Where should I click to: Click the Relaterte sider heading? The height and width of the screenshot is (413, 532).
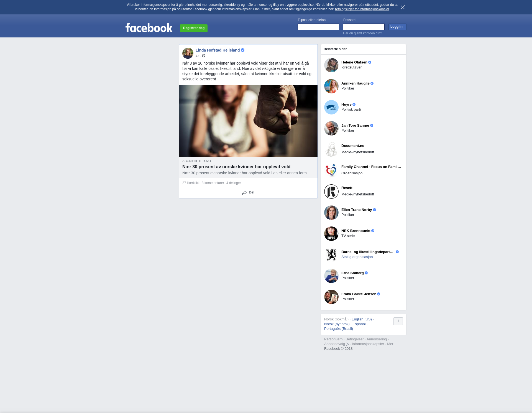(x=335, y=49)
